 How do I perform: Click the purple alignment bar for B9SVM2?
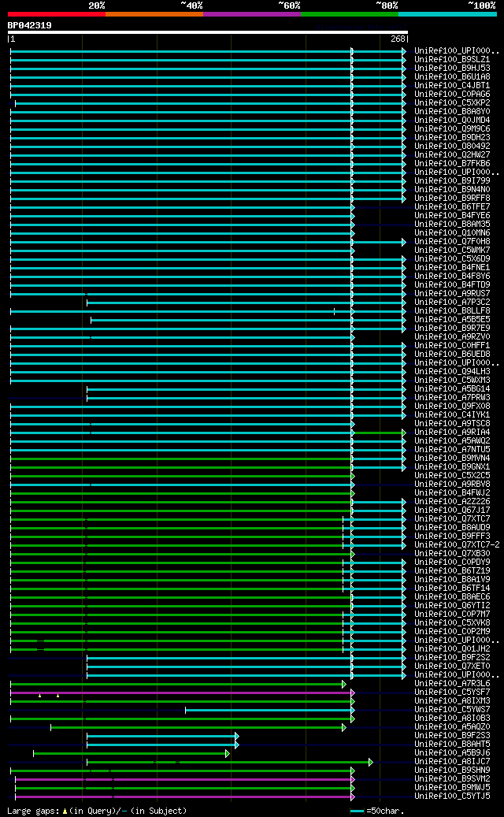pyautogui.click(x=185, y=779)
